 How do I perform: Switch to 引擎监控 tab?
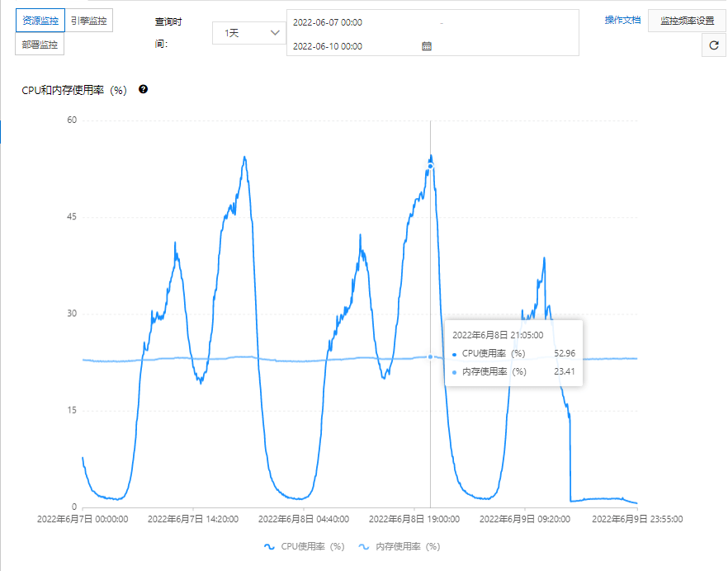click(88, 21)
